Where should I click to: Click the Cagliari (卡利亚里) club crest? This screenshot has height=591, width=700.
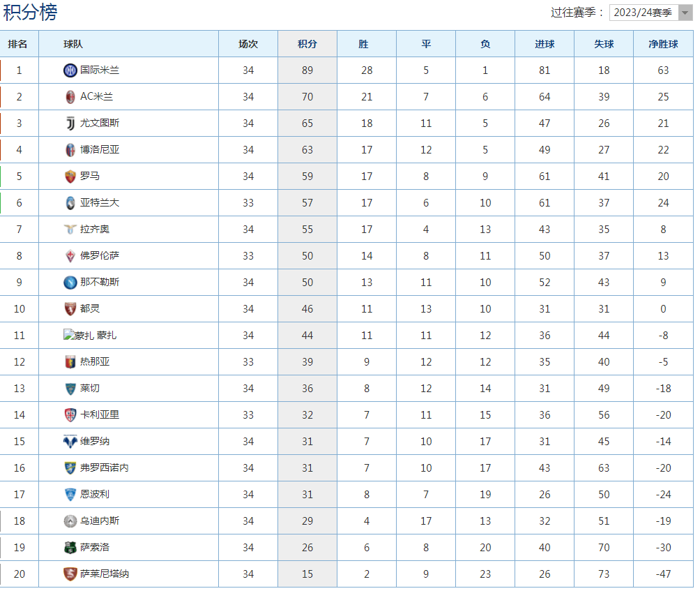coord(70,415)
